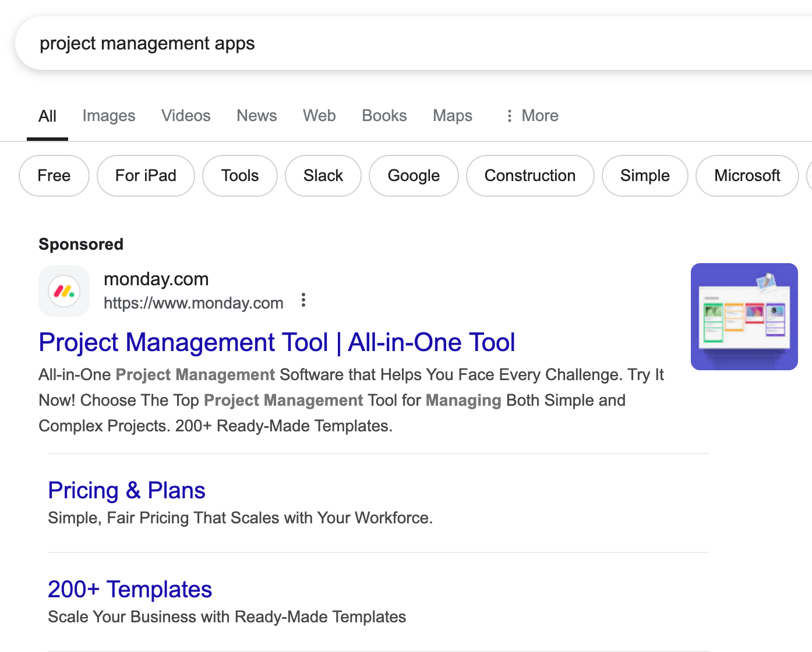Click the monday.com ad preview thumbnail
The image size is (812, 652).
click(744, 317)
